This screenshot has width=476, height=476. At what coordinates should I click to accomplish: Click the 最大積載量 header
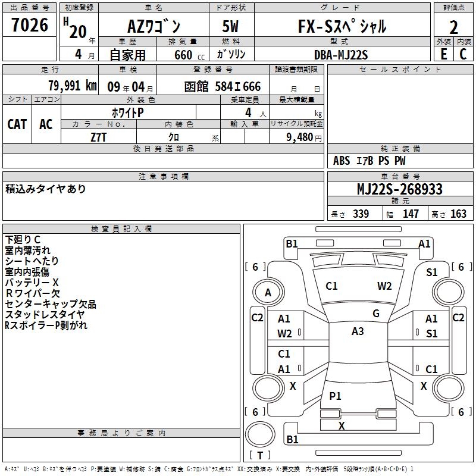point(296,99)
